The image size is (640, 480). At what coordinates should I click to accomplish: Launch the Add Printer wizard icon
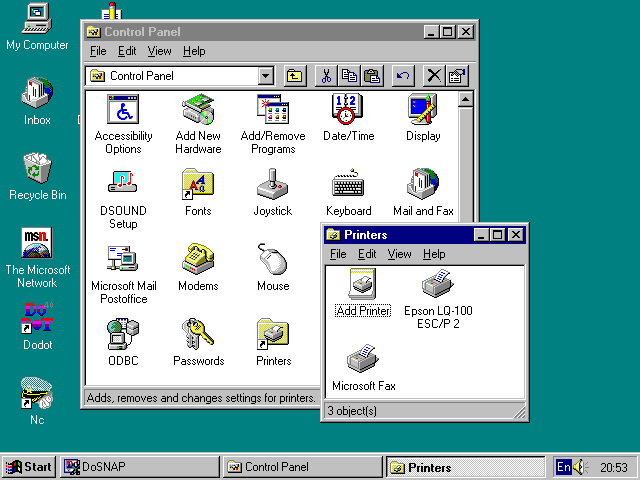click(x=362, y=285)
